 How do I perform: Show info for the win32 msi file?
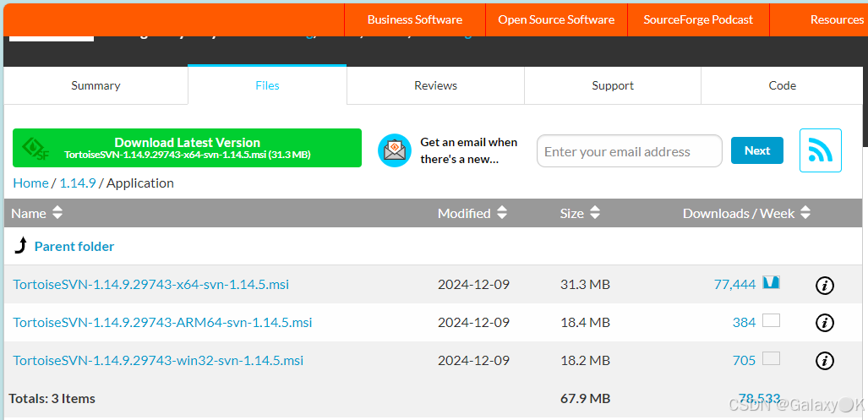click(825, 362)
